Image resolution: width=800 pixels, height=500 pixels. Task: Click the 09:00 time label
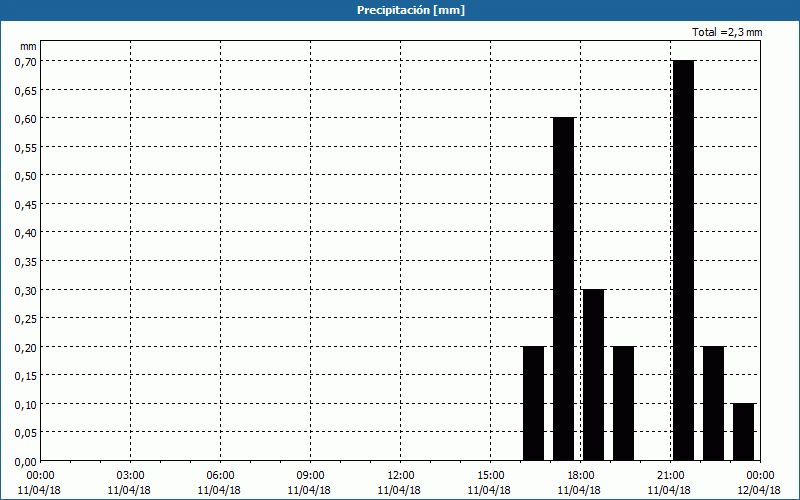tap(310, 476)
